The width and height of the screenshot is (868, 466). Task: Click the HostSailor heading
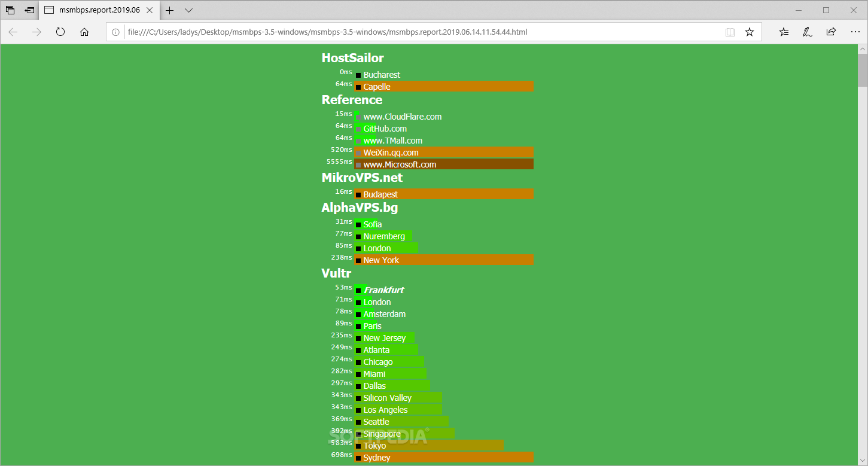click(352, 58)
